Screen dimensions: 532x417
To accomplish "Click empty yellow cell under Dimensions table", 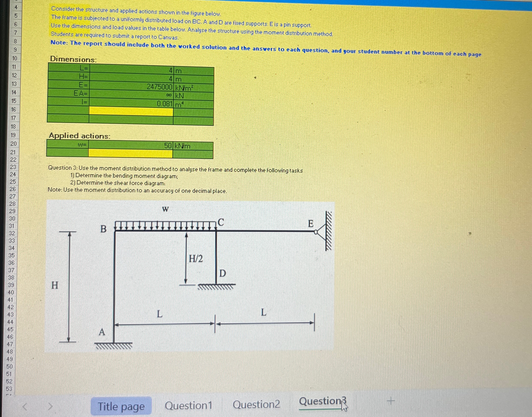I will (131, 111).
